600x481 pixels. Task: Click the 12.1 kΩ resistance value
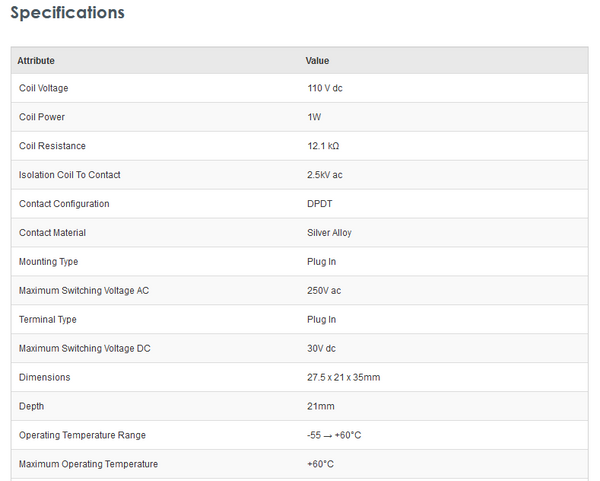tap(325, 146)
